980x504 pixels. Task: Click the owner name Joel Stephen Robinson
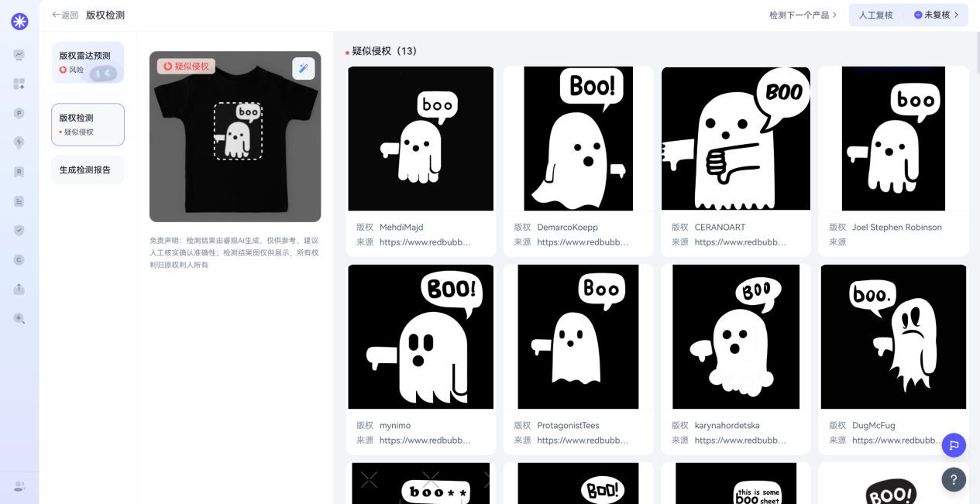[x=897, y=228]
